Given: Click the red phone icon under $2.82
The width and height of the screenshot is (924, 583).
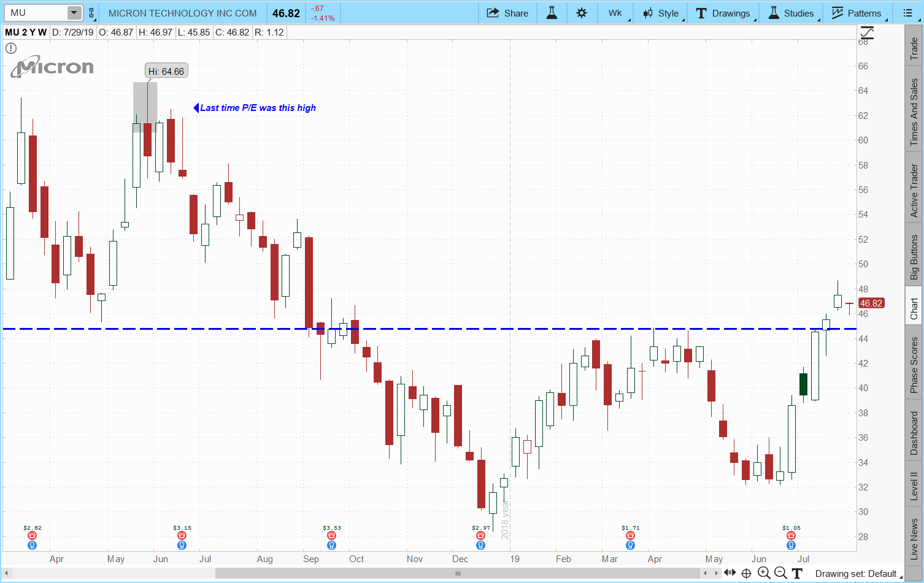Looking at the screenshot, I should point(32,536).
